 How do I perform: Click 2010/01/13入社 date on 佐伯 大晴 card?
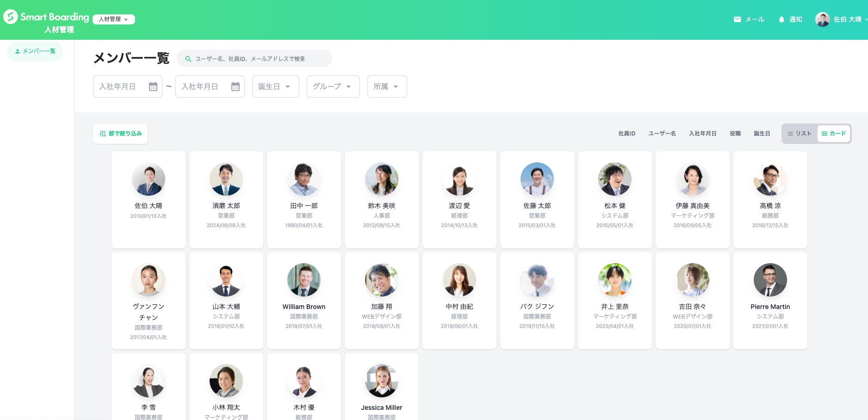pyautogui.click(x=149, y=216)
